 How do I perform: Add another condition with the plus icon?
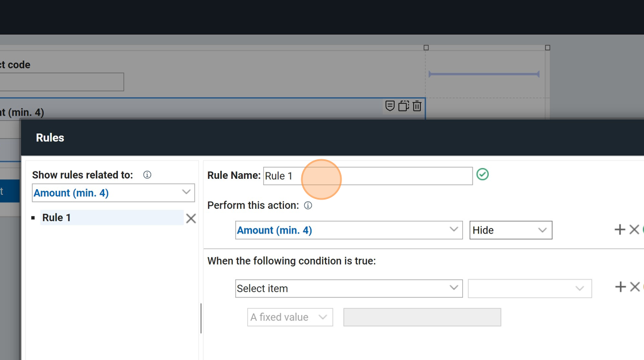click(x=620, y=287)
